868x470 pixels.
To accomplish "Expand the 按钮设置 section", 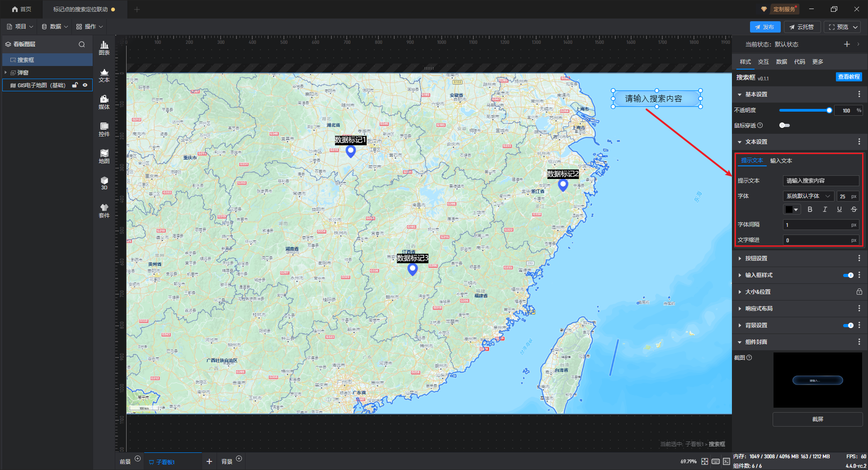I will 756,258.
